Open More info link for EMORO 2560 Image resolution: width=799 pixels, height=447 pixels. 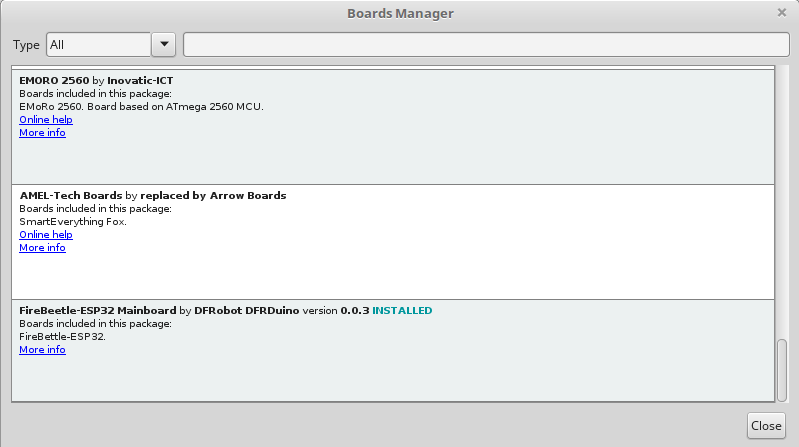(x=42, y=133)
